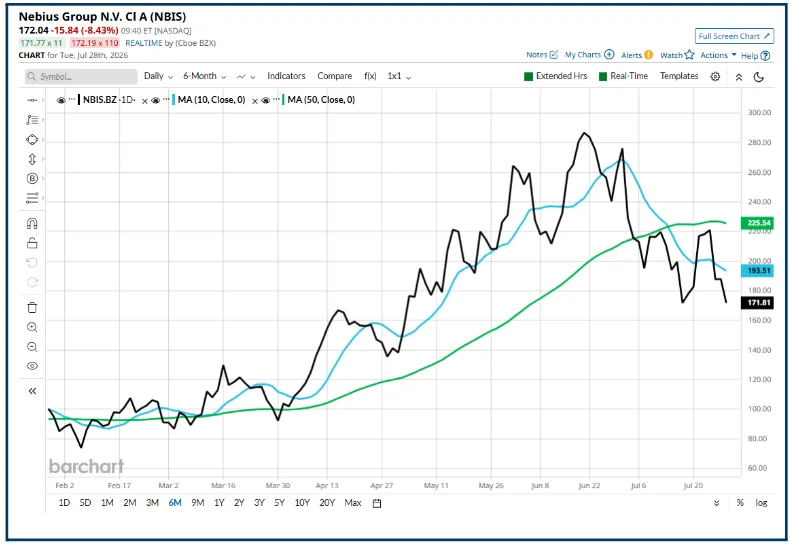Open the Daily frequency dropdown
Image resolution: width=791 pixels, height=544 pixels.
pos(158,76)
